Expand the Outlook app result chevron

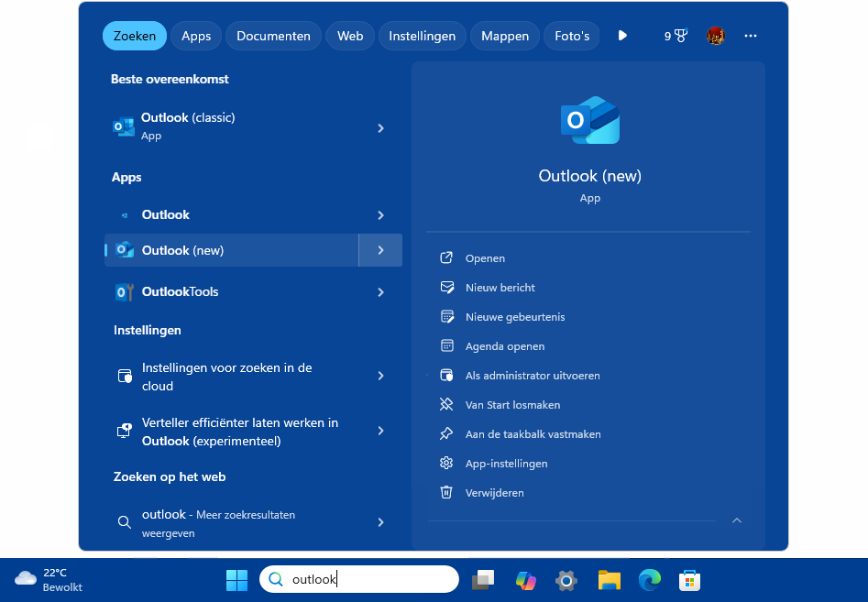381,215
